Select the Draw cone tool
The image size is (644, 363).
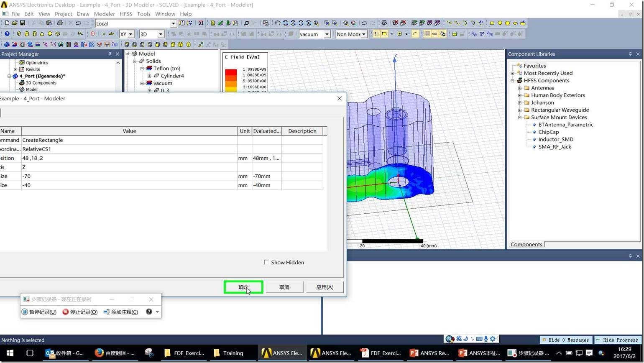(x=42, y=34)
